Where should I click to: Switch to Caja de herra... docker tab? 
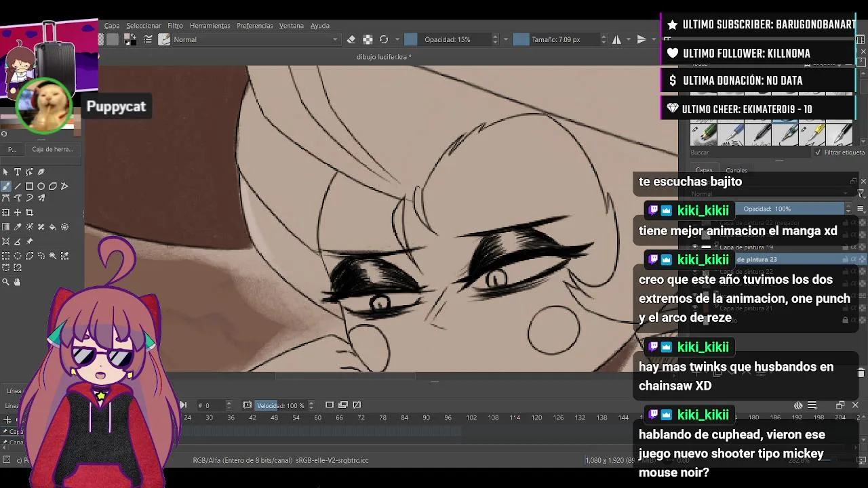point(53,149)
